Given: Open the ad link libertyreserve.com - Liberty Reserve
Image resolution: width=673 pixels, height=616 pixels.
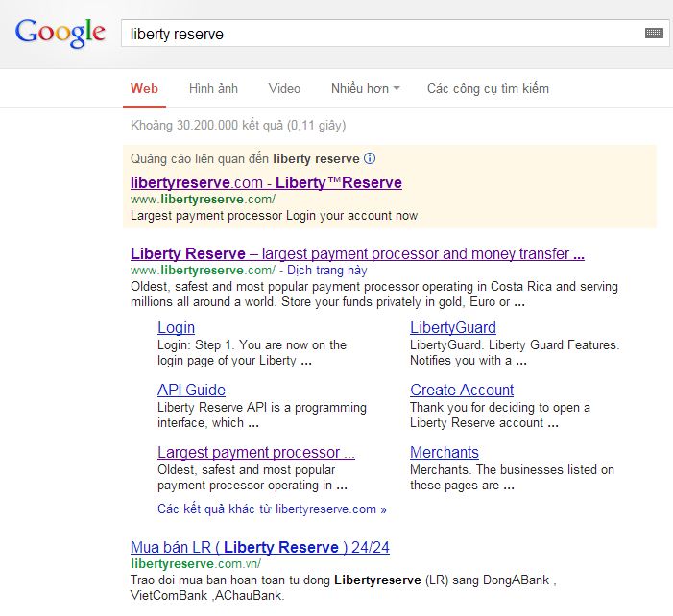Looking at the screenshot, I should coord(266,182).
